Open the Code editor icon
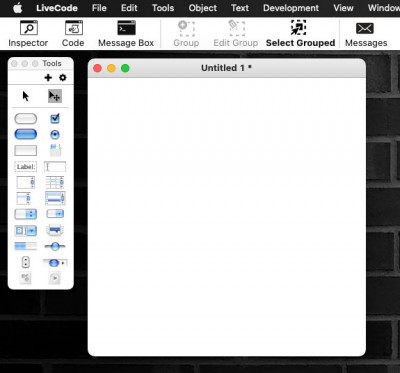 pos(73,34)
